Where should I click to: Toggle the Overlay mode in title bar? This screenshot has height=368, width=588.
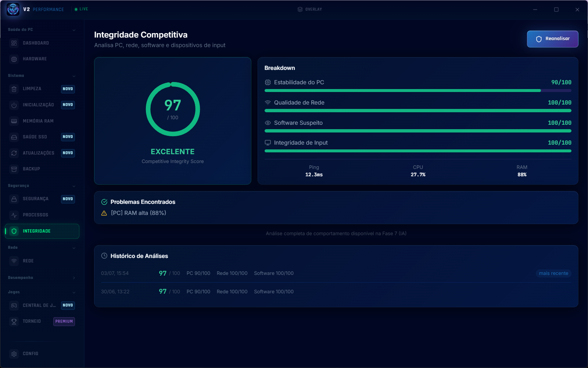pos(309,9)
